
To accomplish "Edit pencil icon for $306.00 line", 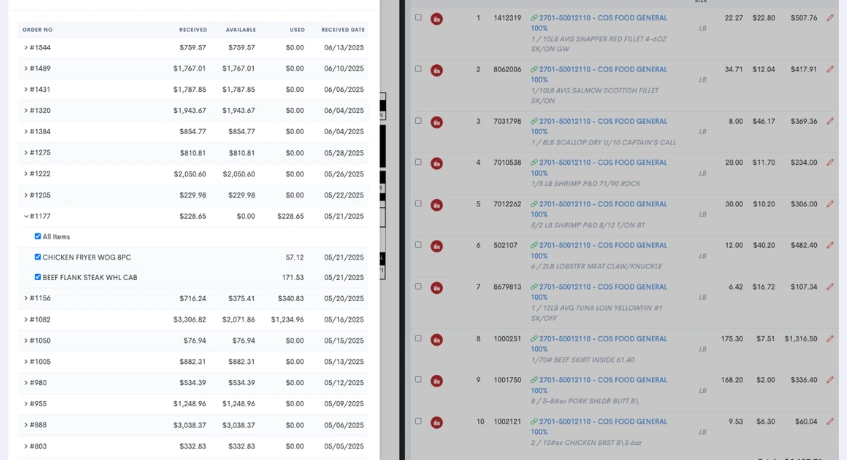I will pyautogui.click(x=830, y=204).
